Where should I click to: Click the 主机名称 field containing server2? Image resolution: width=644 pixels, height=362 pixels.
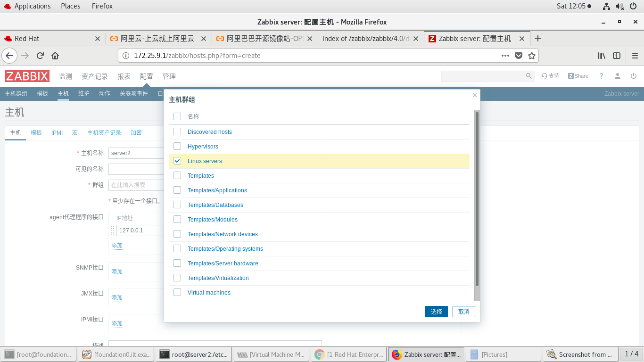(137, 153)
